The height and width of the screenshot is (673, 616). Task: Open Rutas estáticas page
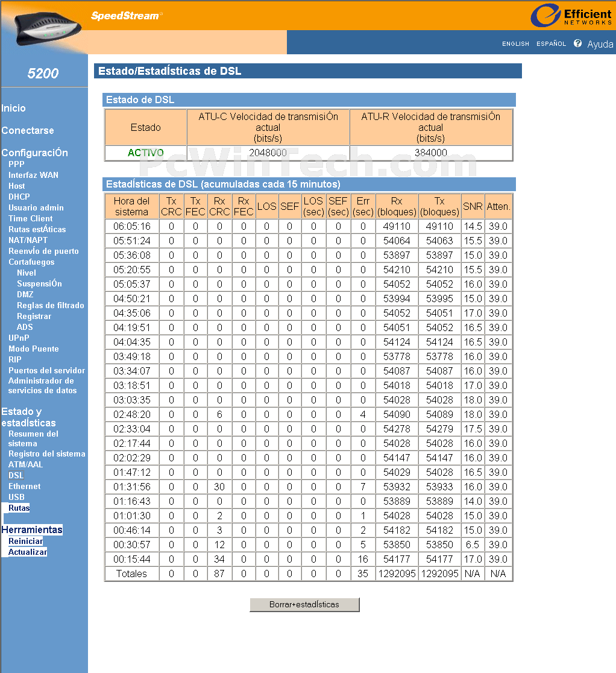(37, 229)
